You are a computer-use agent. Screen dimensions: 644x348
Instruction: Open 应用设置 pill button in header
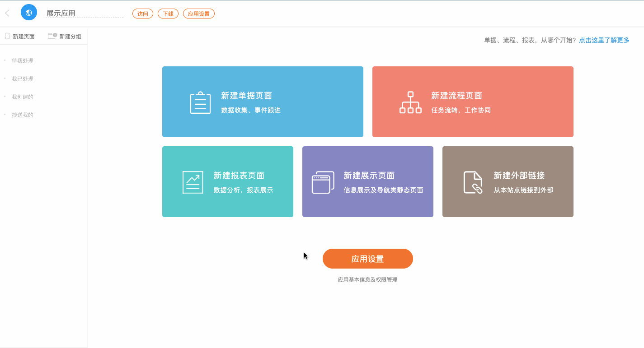(x=199, y=14)
